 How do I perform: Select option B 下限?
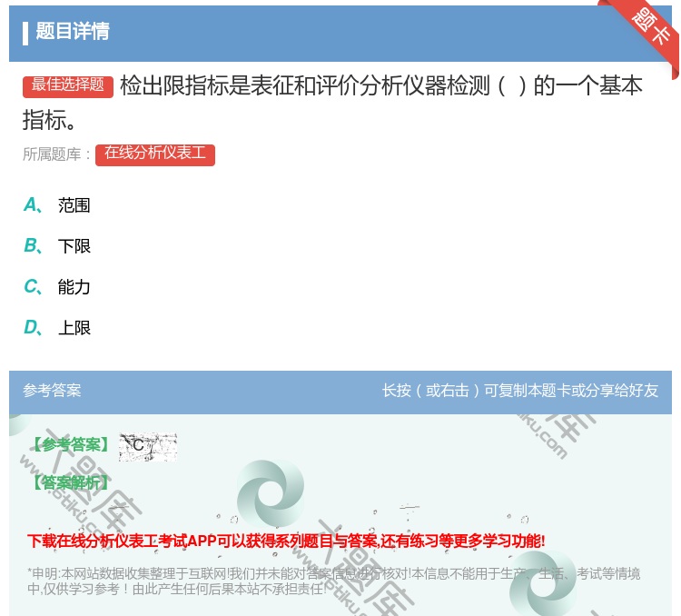tap(57, 246)
